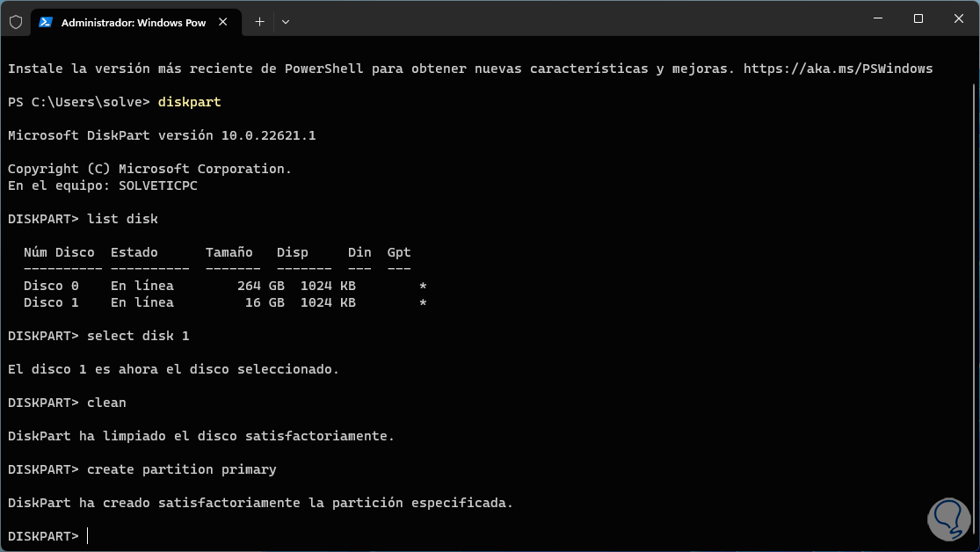The image size is (980, 552).
Task: Click the "clean" command text
Action: coord(106,403)
